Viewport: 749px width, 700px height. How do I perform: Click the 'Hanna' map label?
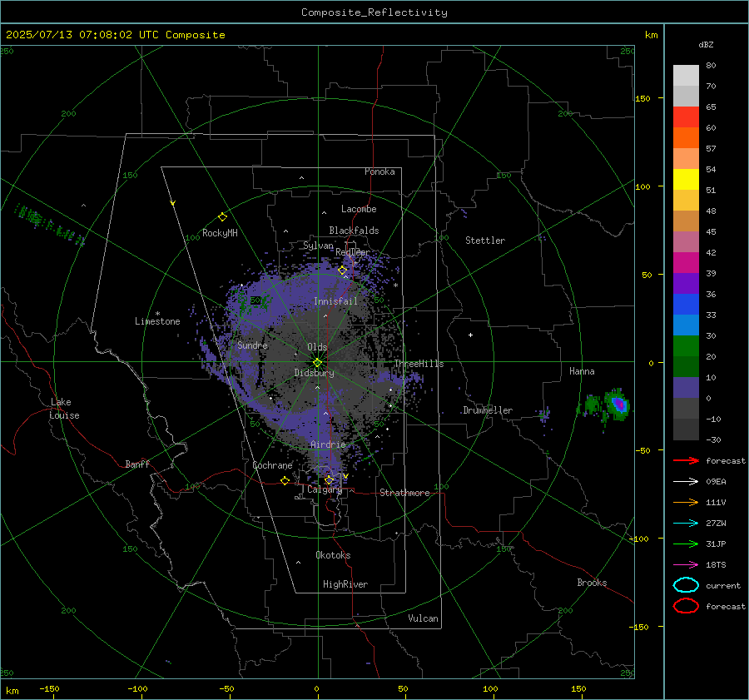point(582,371)
